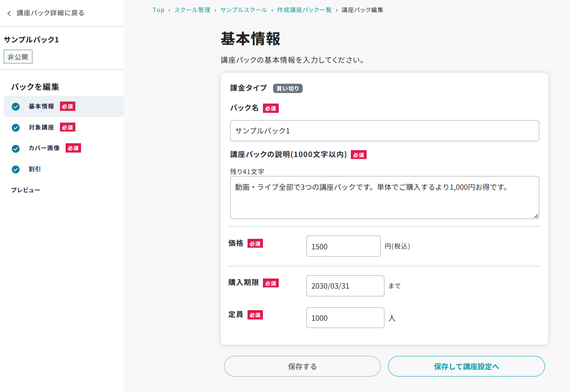Focus the パック名 text field
Viewport: 570px width, 392px height.
384,131
